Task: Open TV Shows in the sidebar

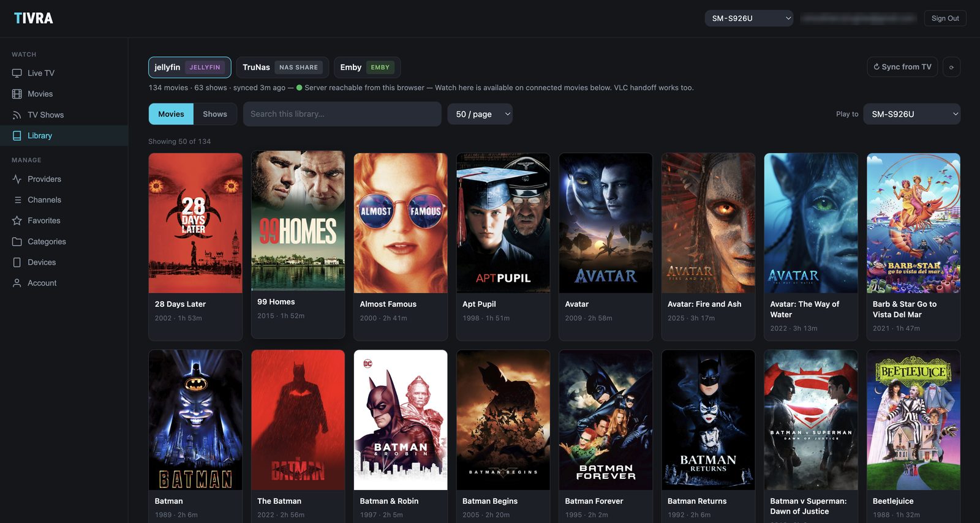Action: tap(64, 115)
